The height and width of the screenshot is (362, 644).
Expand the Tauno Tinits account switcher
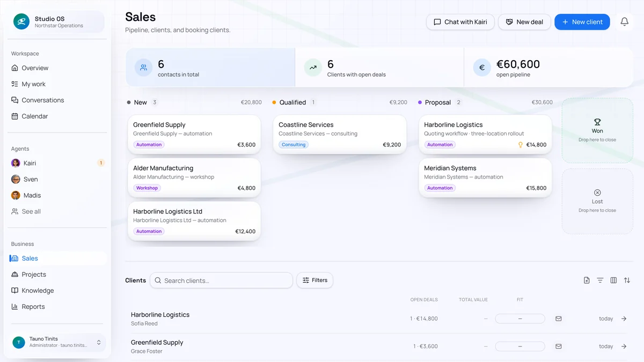click(x=99, y=342)
